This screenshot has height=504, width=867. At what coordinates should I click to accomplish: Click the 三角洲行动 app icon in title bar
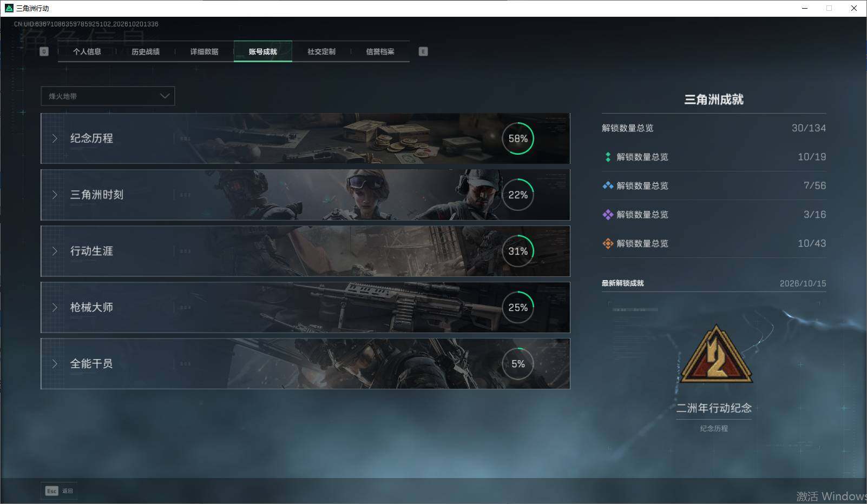(9, 8)
